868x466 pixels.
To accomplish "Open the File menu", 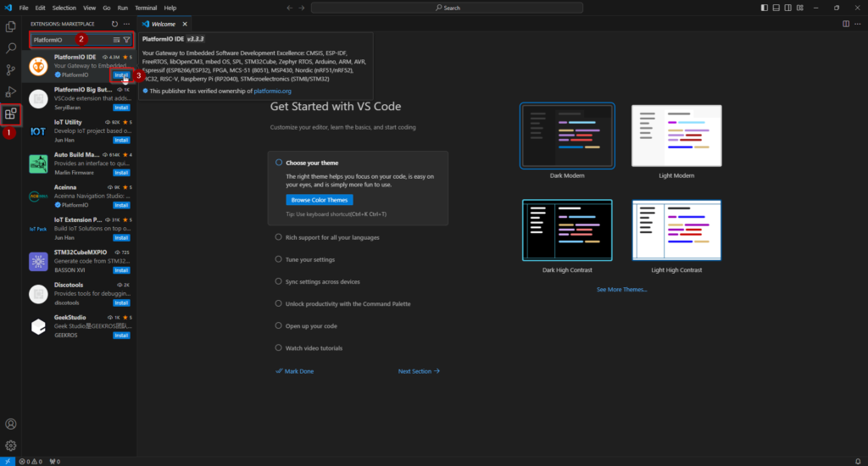I will coord(24,8).
